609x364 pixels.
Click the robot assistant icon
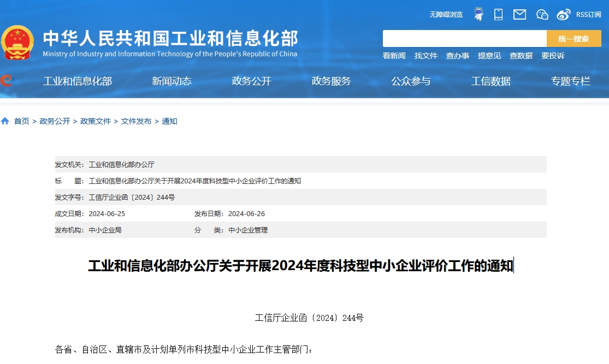click(x=478, y=14)
